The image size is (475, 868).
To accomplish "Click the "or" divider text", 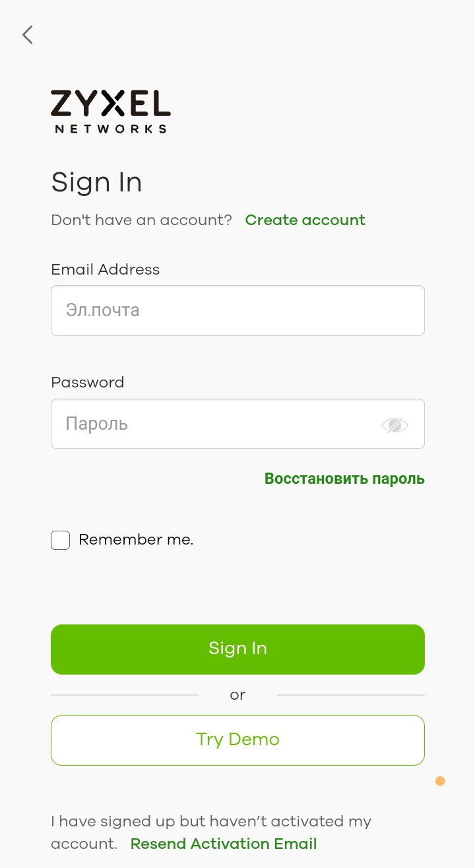I will [x=237, y=695].
